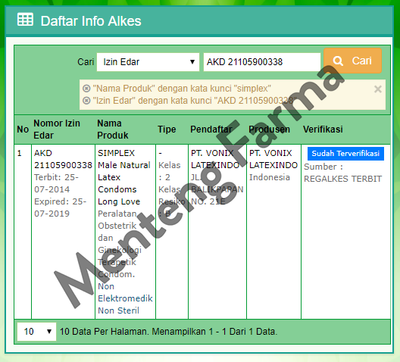This screenshot has width=400, height=362.
Task: Click the dropdown arrow of the Izin Edar selector
Action: (x=192, y=62)
